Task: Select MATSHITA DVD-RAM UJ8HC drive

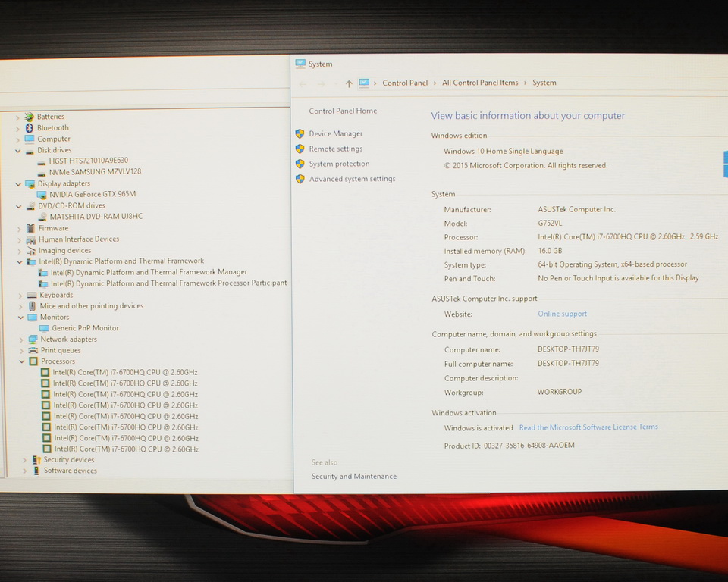Action: (96, 217)
